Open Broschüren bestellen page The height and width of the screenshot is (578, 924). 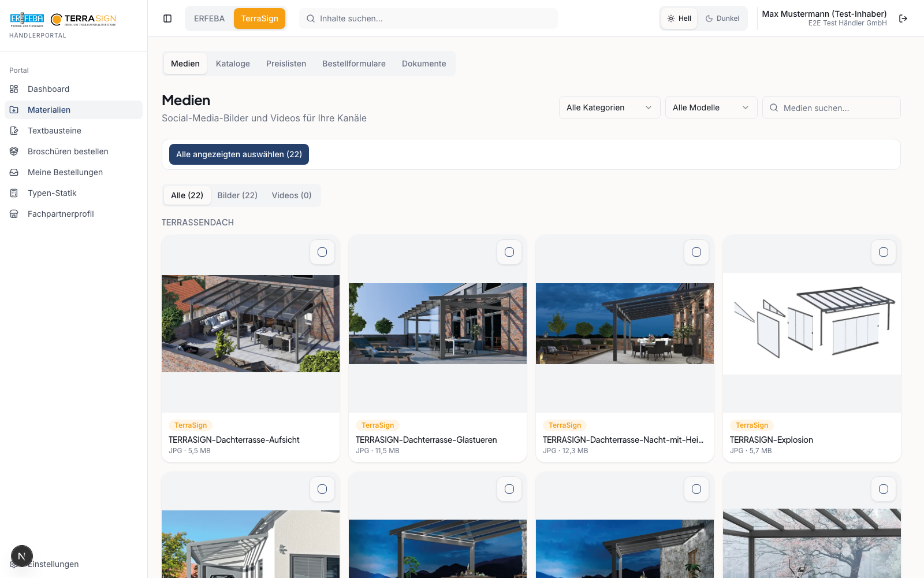(x=73, y=151)
